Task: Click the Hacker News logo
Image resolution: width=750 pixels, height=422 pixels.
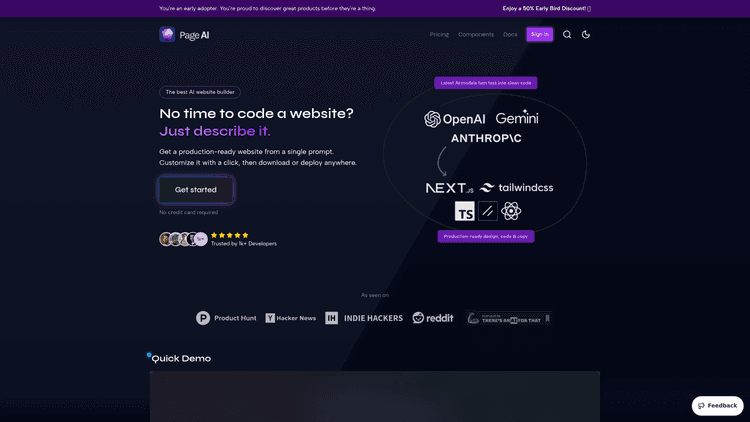Action: point(290,318)
